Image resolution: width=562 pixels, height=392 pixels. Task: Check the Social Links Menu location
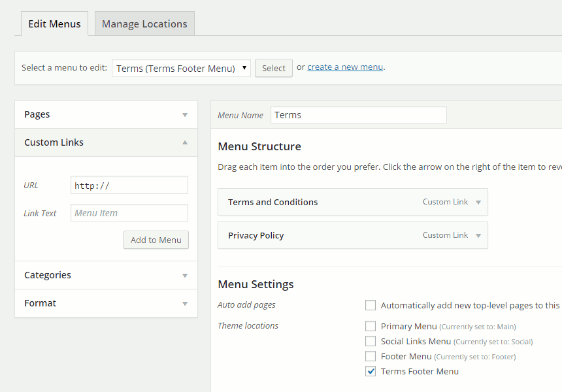pyautogui.click(x=371, y=341)
